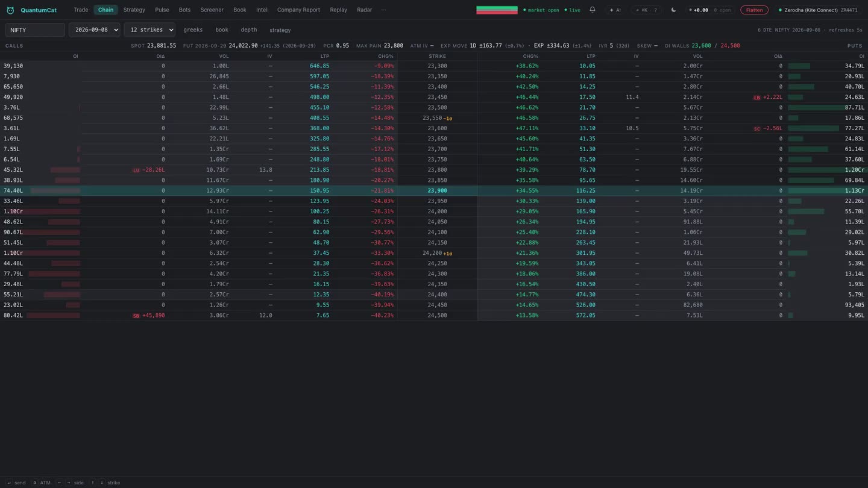Toggle dark mode moon icon
The height and width of the screenshot is (488, 868).
pos(673,10)
